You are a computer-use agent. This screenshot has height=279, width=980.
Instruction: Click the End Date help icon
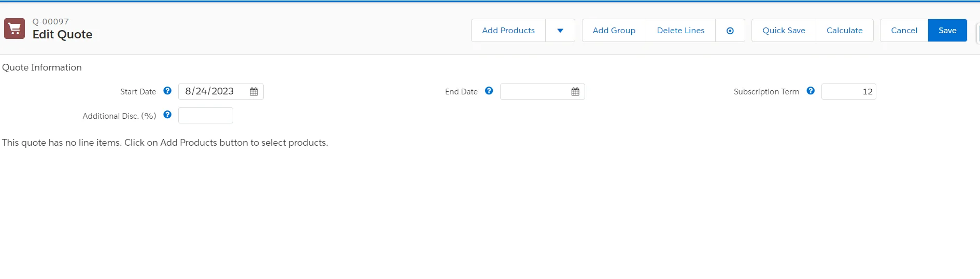[x=489, y=91]
